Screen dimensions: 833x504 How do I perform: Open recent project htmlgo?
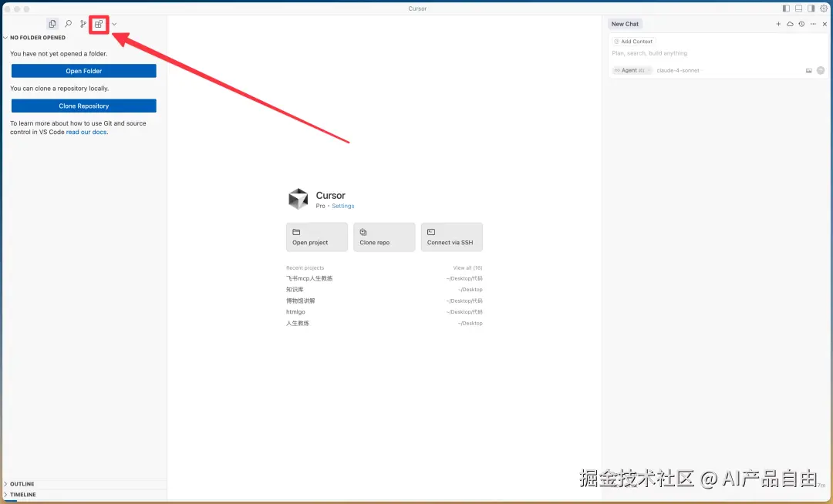coord(384,312)
